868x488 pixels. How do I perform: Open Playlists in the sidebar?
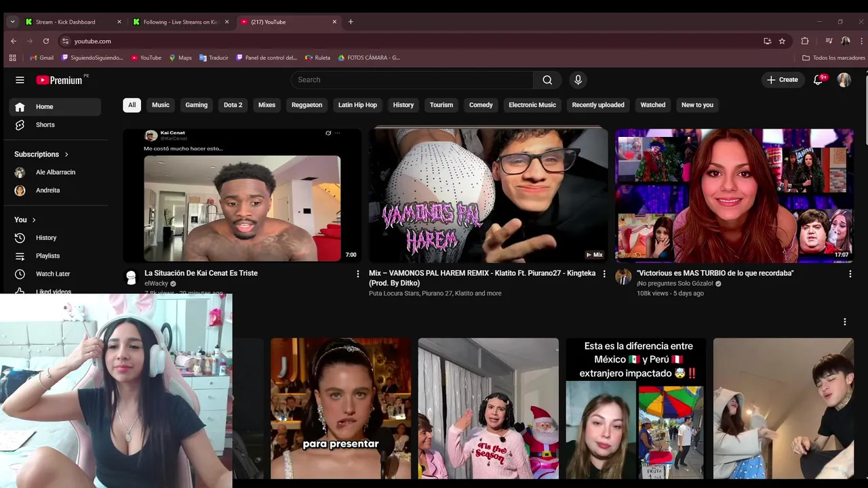tap(55, 256)
